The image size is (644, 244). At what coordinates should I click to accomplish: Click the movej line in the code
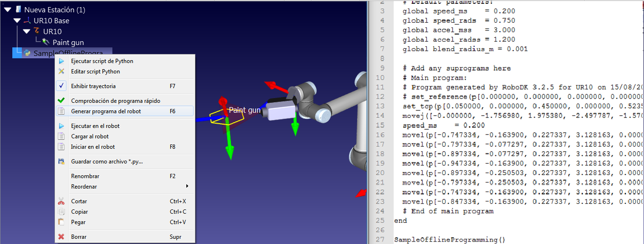point(523,116)
